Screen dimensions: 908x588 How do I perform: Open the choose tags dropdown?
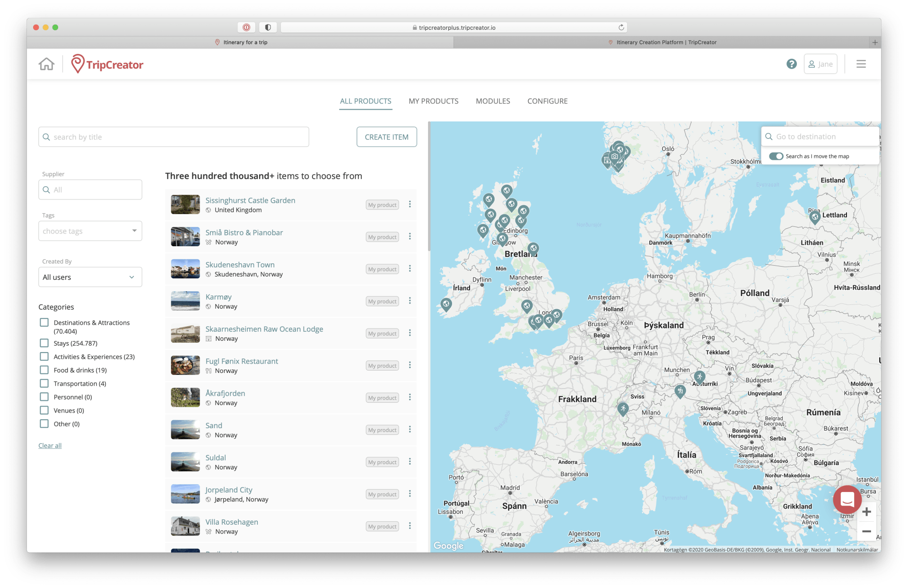[90, 231]
